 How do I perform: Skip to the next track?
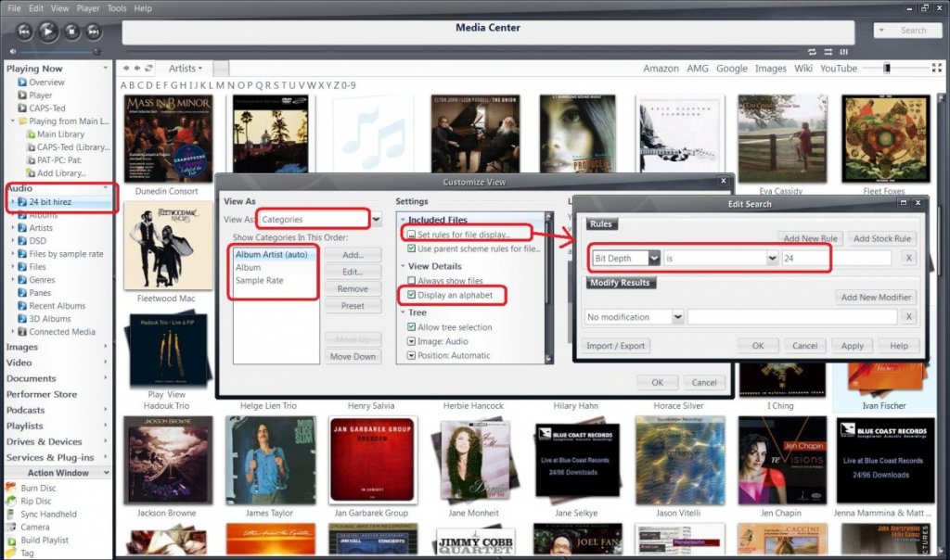coord(94,31)
